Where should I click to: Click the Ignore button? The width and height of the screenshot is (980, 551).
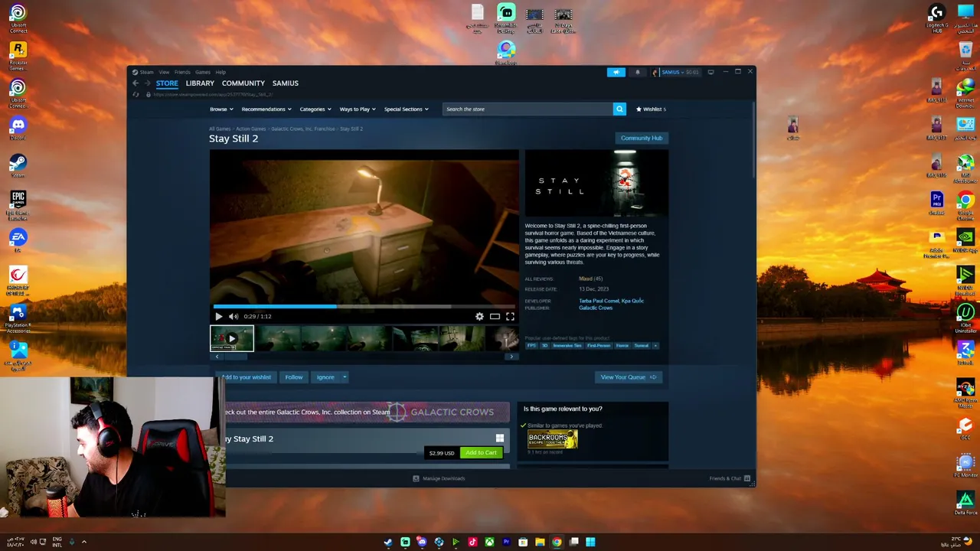coord(325,377)
